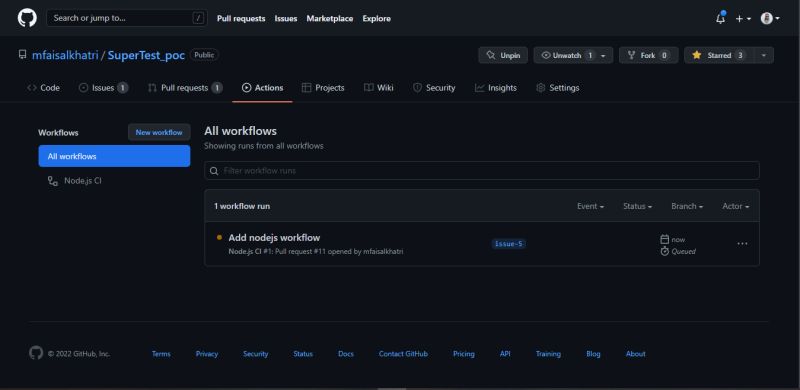Viewport: 800px width, 390px height.
Task: Open the user avatar menu
Action: [x=770, y=18]
